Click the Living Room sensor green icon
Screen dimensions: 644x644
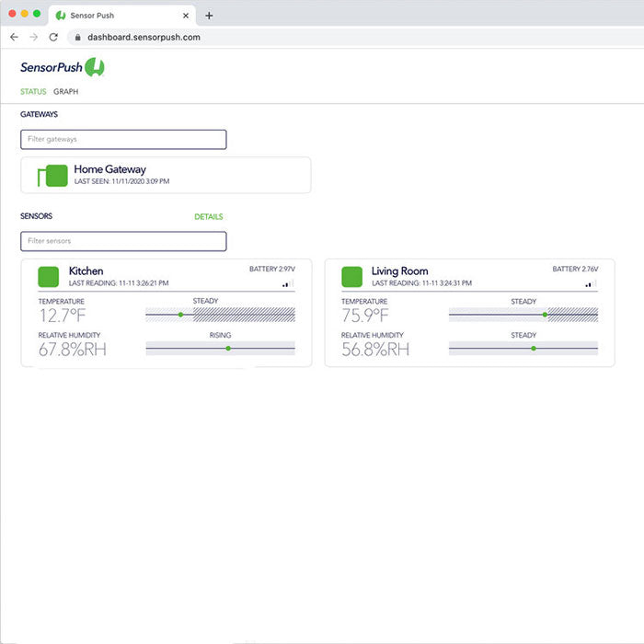point(351,276)
